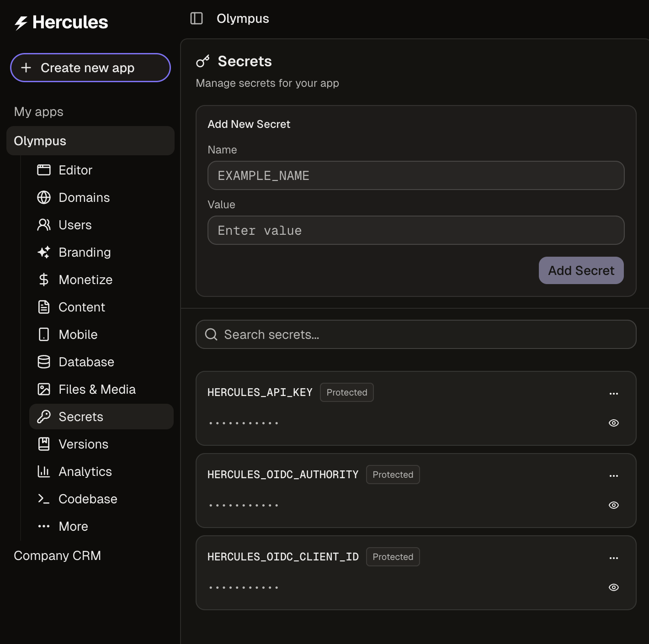Click the Protected badge on HERCULES_OIDC_CLIENT_ID

[x=393, y=557]
